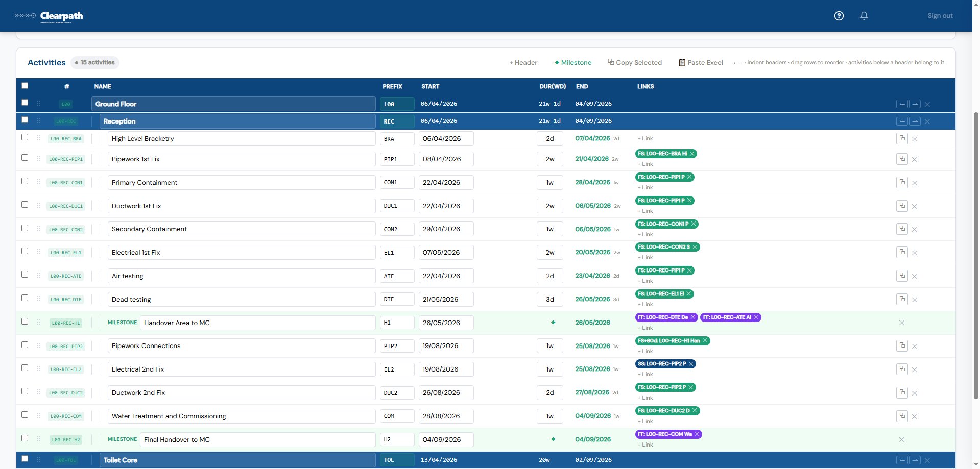Image resolution: width=980 pixels, height=469 pixels.
Task: Duplicate the Electrical 2nd Fix activity
Action: point(902,369)
